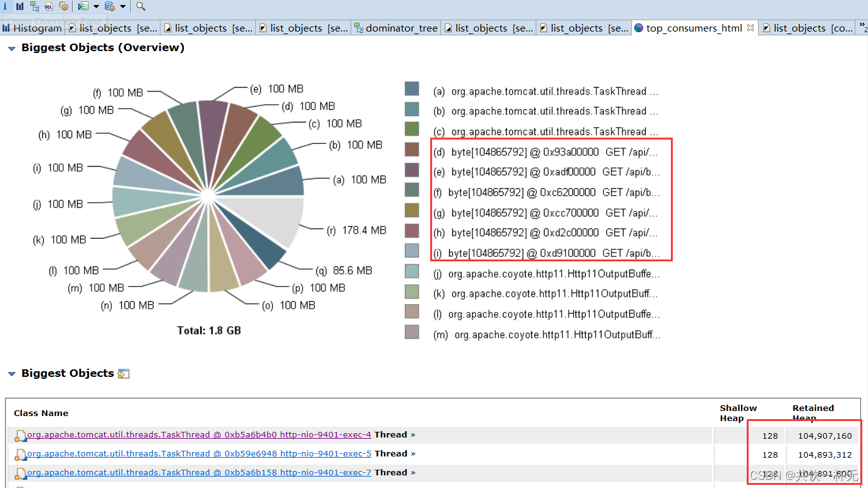
Task: Collapse the Biggest Objects Overview section
Action: [x=11, y=47]
